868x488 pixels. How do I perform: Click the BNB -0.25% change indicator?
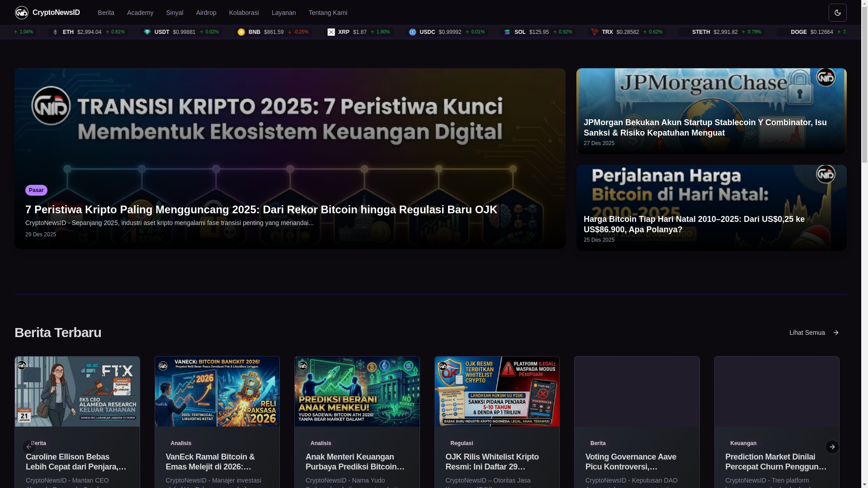tap(298, 32)
